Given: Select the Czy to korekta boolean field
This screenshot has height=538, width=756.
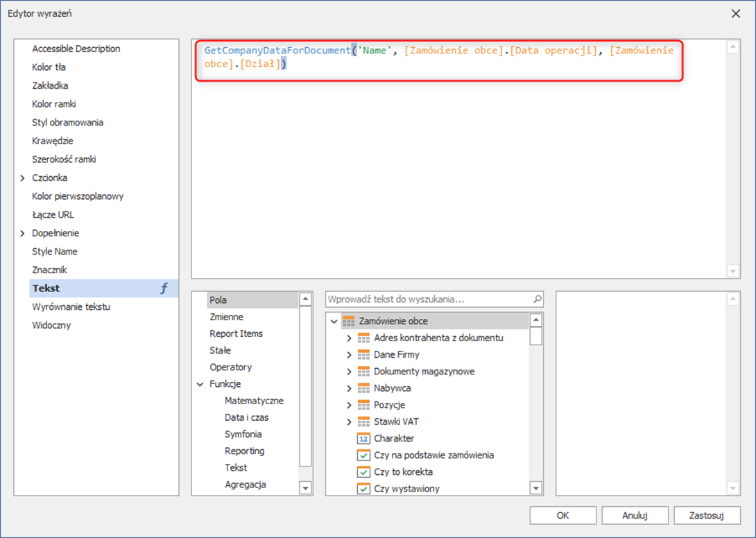Looking at the screenshot, I should coord(403,471).
